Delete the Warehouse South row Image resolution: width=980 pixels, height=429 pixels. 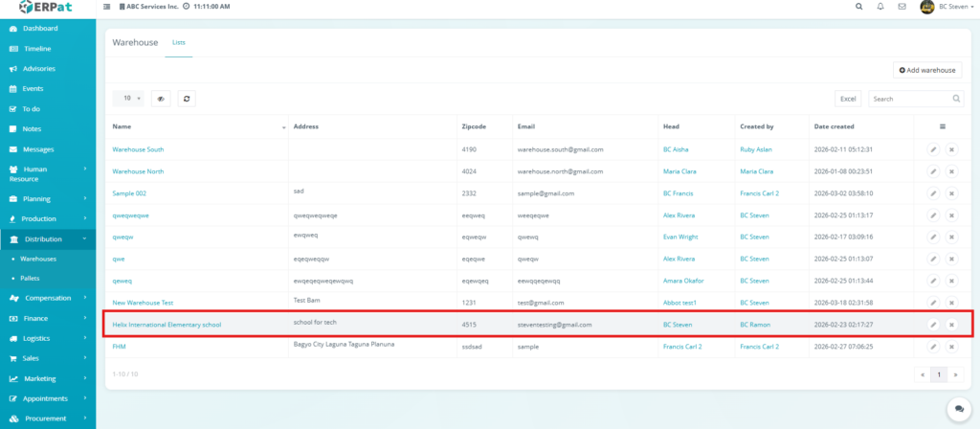click(951, 149)
